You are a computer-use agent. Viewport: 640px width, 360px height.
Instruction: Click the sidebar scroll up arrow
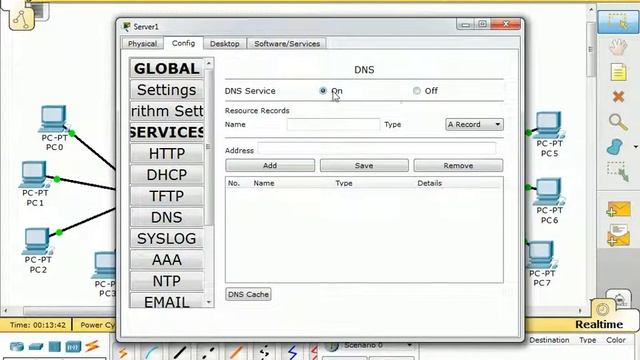click(x=209, y=63)
